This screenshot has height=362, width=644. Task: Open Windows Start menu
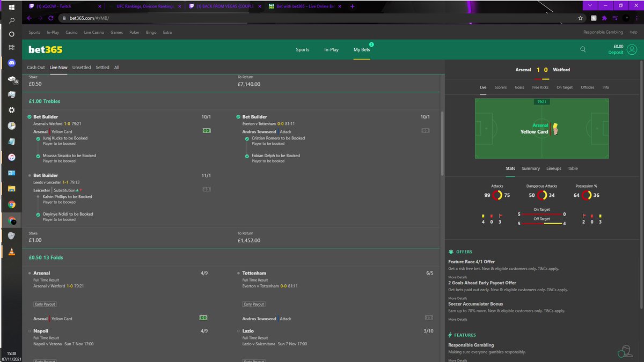tap(12, 6)
